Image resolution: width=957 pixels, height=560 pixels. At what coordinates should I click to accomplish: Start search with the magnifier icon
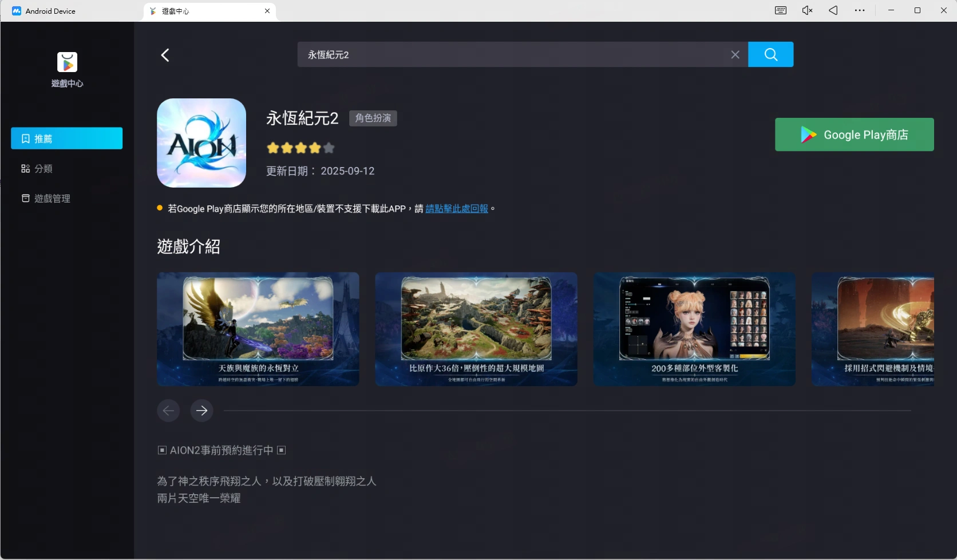tap(770, 54)
